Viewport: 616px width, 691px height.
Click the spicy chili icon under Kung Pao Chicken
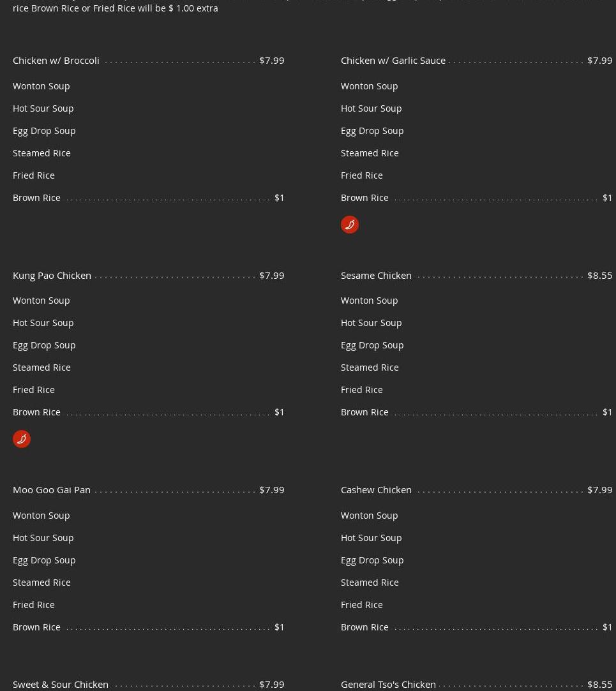22,439
